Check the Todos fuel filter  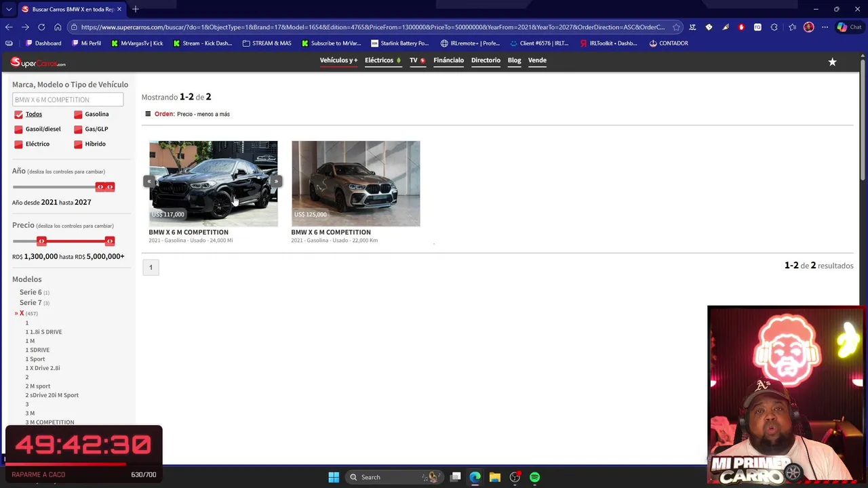18,115
